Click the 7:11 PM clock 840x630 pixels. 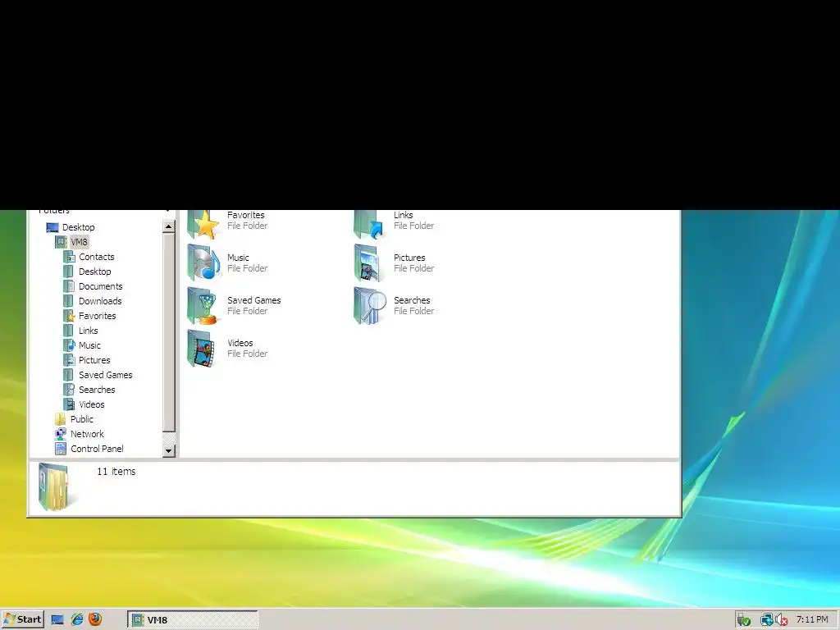[812, 619]
